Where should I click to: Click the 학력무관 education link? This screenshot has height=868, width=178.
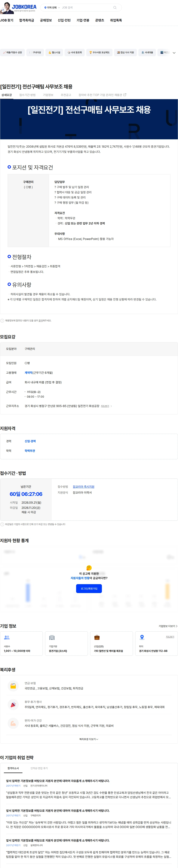point(30,451)
